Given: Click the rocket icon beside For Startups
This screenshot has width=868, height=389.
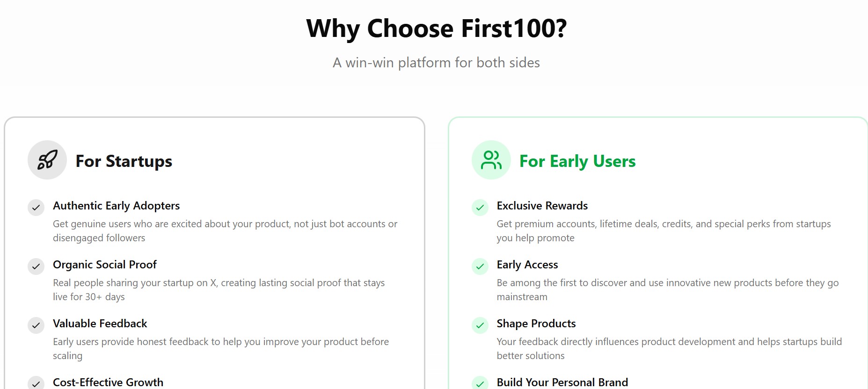Looking at the screenshot, I should point(47,160).
